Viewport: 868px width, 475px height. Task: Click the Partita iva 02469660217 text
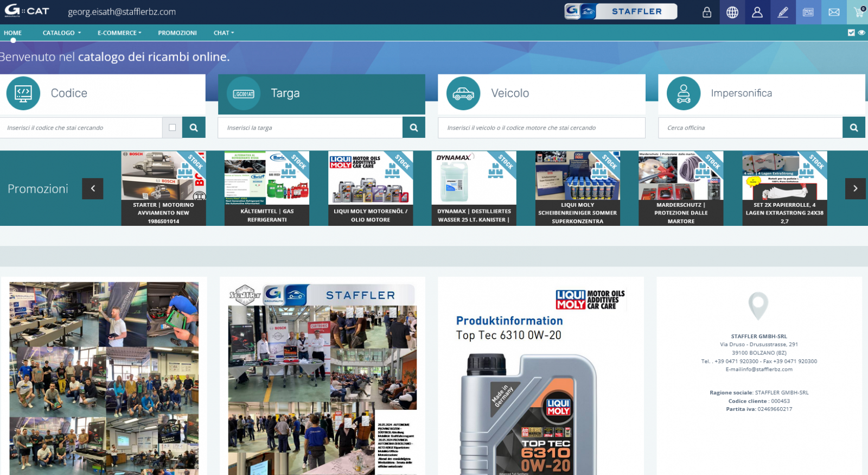tap(759, 409)
